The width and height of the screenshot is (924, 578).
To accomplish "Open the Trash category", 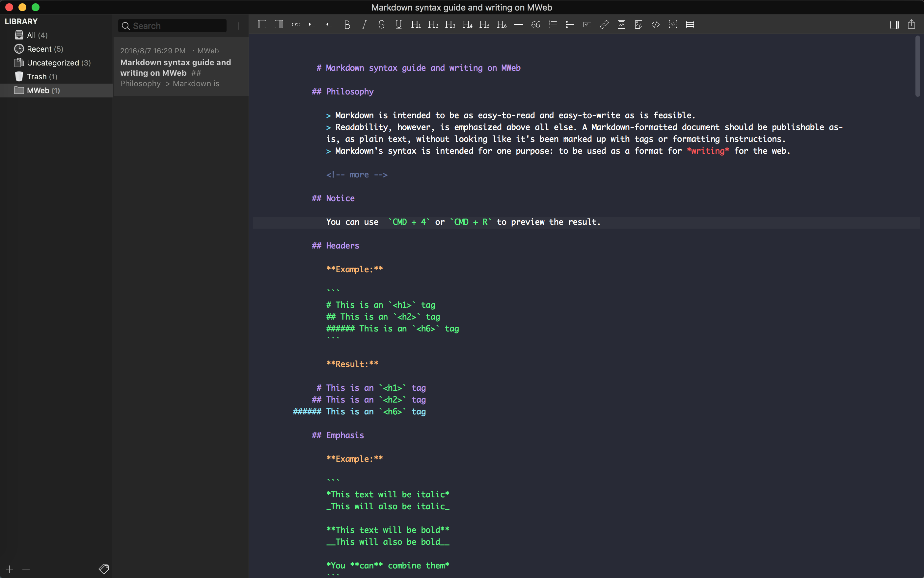I will click(x=37, y=77).
